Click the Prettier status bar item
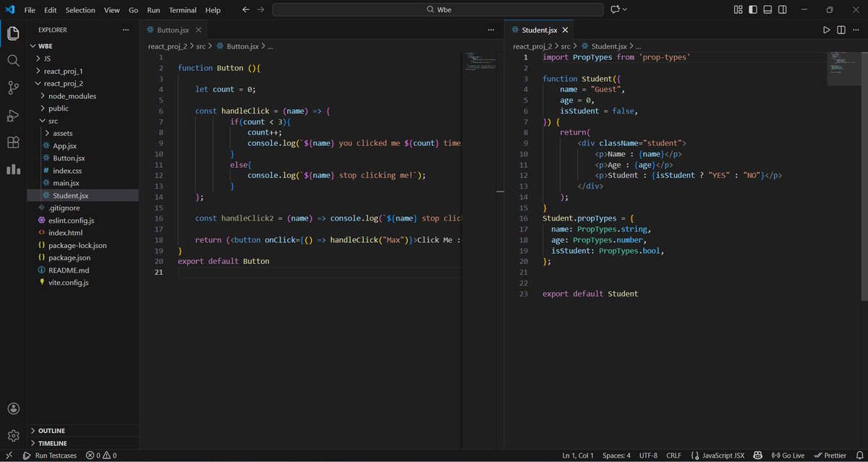The width and height of the screenshot is (868, 462). tap(830, 455)
